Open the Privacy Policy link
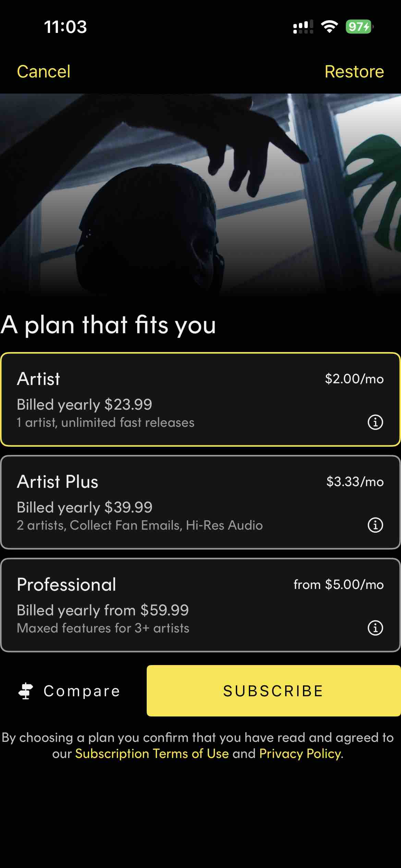The height and width of the screenshot is (868, 401). (x=300, y=754)
